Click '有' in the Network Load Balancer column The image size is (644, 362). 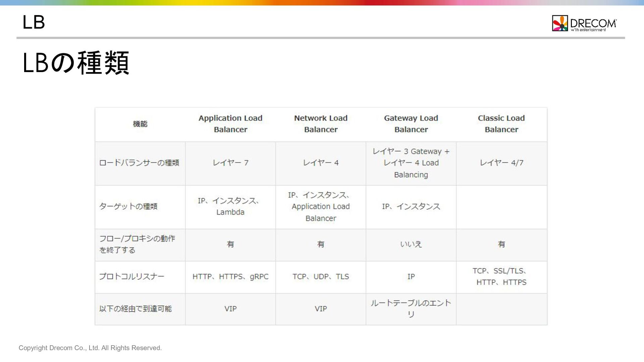pyautogui.click(x=321, y=244)
